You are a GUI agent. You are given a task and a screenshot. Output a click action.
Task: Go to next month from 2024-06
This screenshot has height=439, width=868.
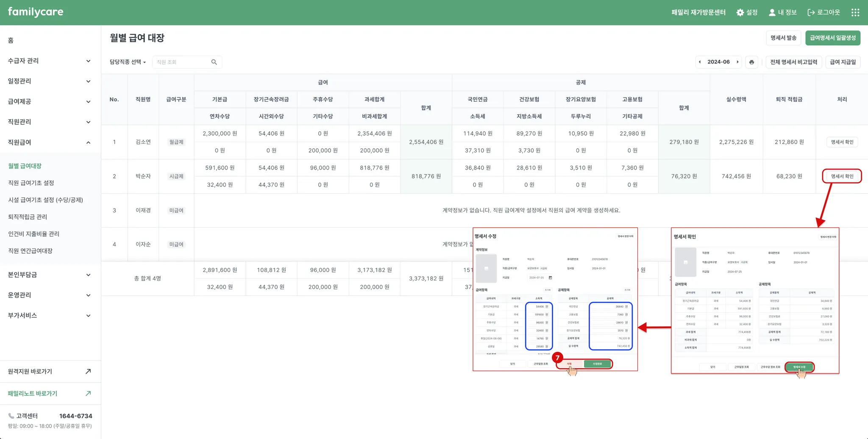pos(737,62)
